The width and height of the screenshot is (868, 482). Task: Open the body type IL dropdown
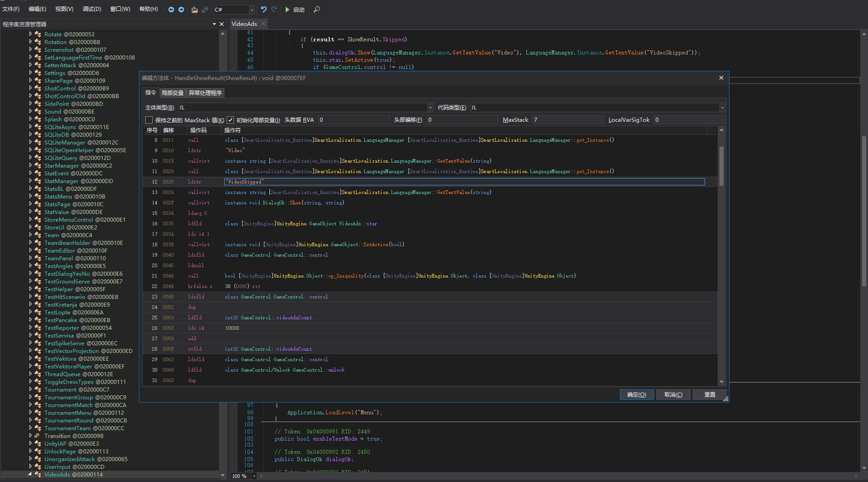(x=430, y=108)
